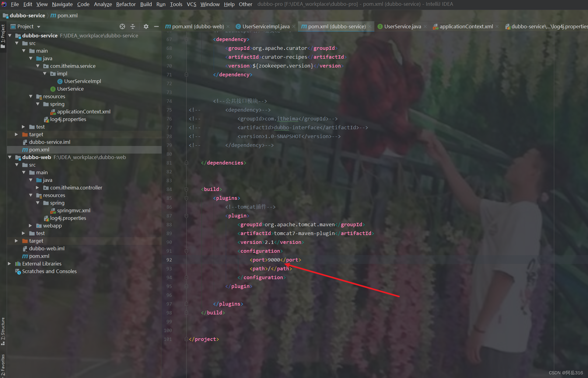The image size is (588, 378).
Task: Open the Refactor menu
Action: 126,4
